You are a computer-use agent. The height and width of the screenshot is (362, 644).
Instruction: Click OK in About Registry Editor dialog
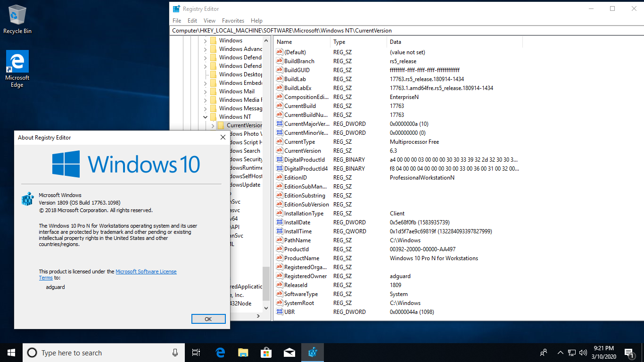[208, 319]
